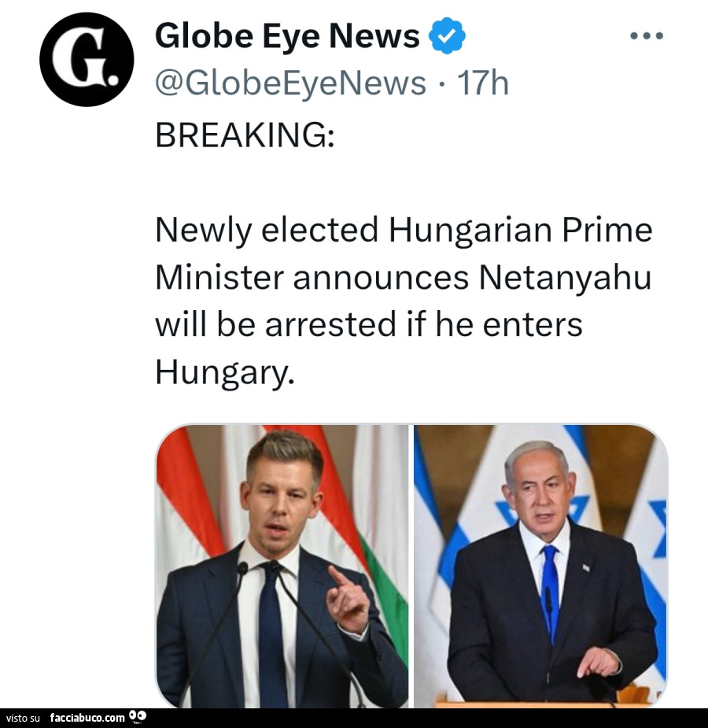The height and width of the screenshot is (728, 708).
Task: Click the word Hungary ending the tweet
Action: pos(223,371)
